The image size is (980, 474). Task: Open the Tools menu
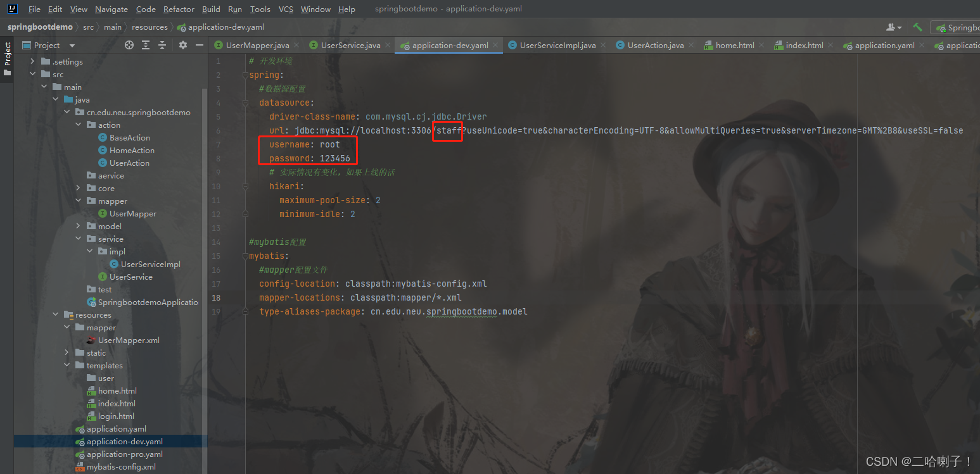[260, 9]
